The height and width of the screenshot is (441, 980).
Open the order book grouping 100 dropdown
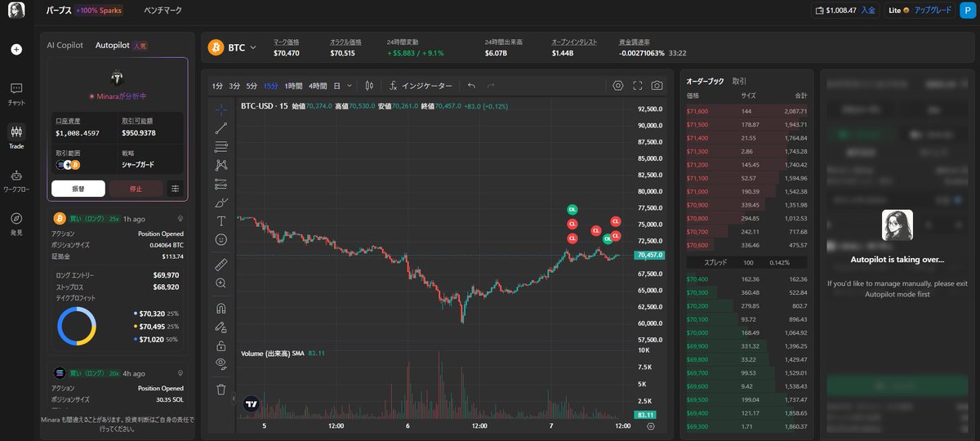[x=748, y=262]
